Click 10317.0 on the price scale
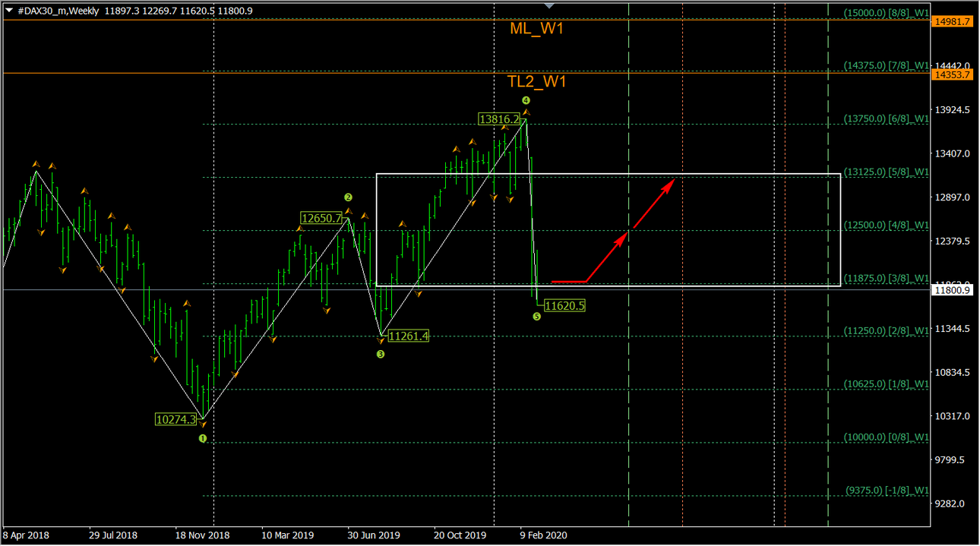The height and width of the screenshot is (546, 980). pyautogui.click(x=953, y=416)
